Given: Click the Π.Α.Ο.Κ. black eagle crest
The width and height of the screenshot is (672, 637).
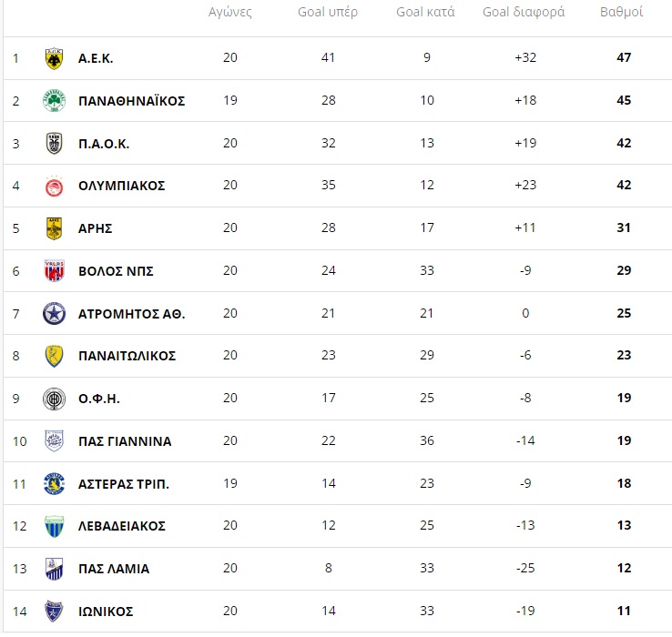Looking at the screenshot, I should pos(54,143).
